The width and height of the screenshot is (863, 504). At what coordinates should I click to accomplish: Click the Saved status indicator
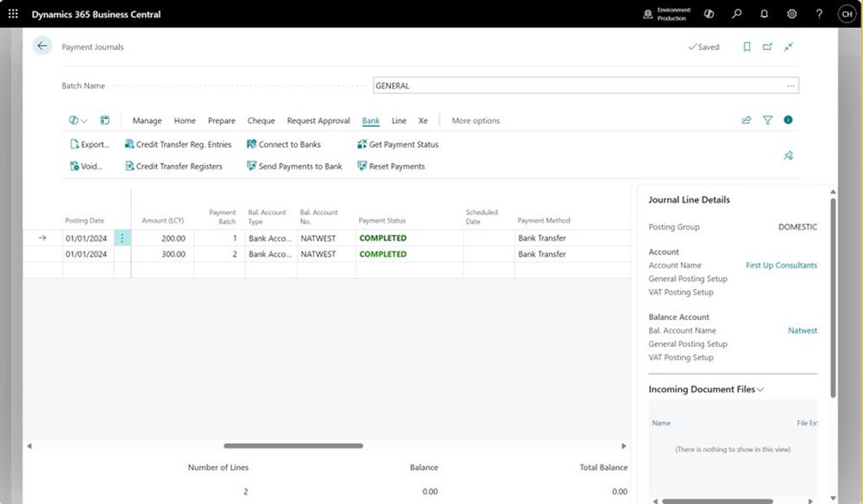click(x=704, y=47)
